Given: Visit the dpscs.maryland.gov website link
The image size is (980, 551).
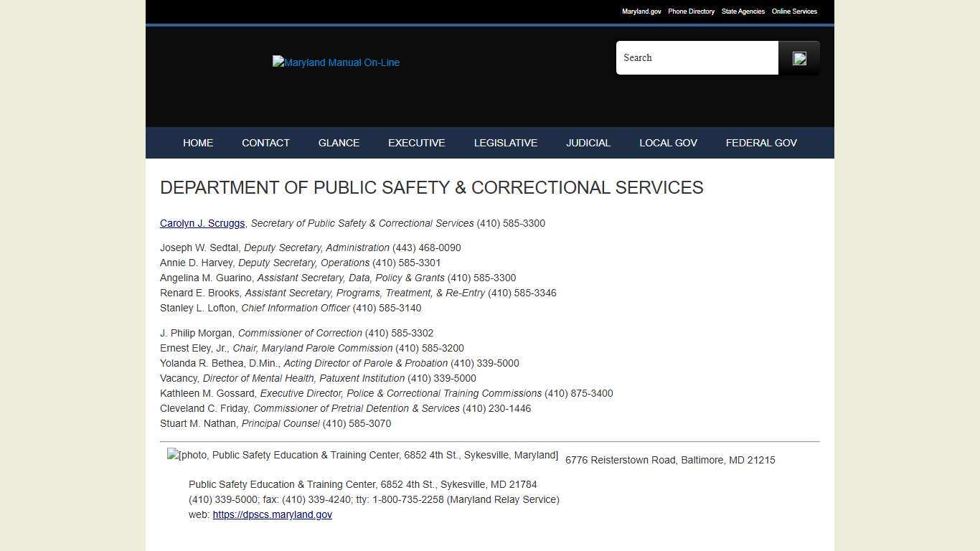Looking at the screenshot, I should pos(272,514).
